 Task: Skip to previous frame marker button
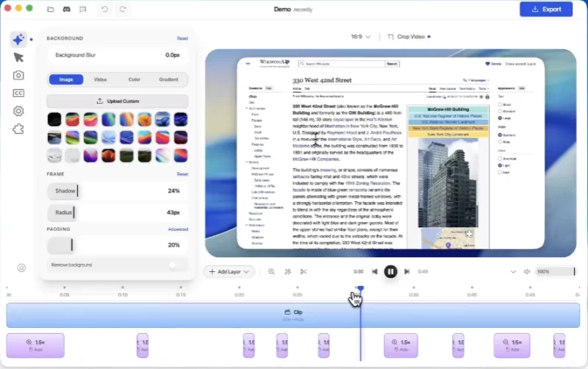tap(375, 271)
